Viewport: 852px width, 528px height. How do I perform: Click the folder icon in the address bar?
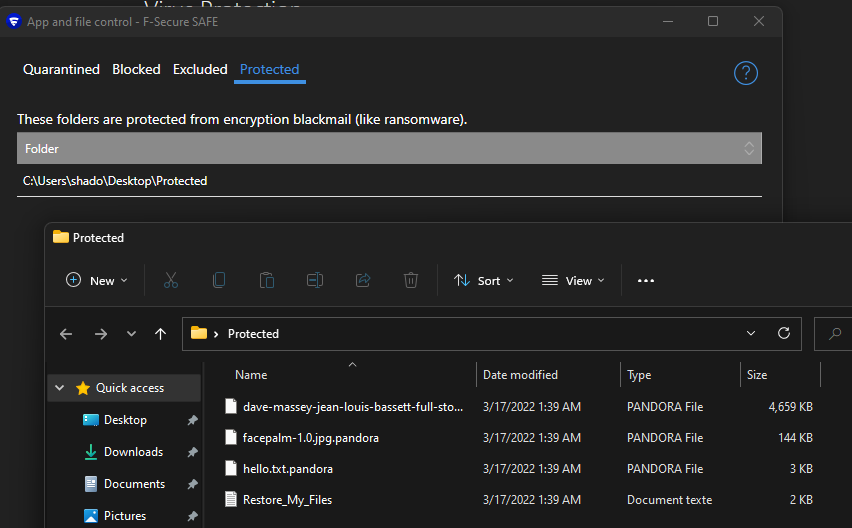(x=199, y=333)
